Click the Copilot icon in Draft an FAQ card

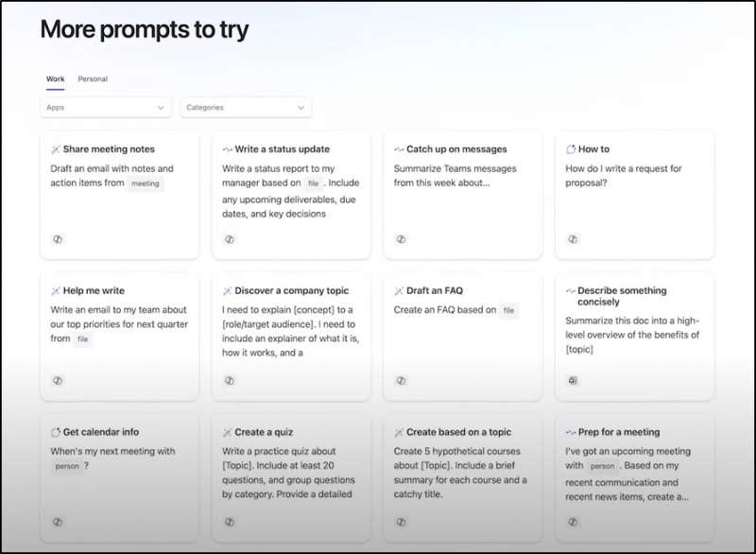click(401, 380)
